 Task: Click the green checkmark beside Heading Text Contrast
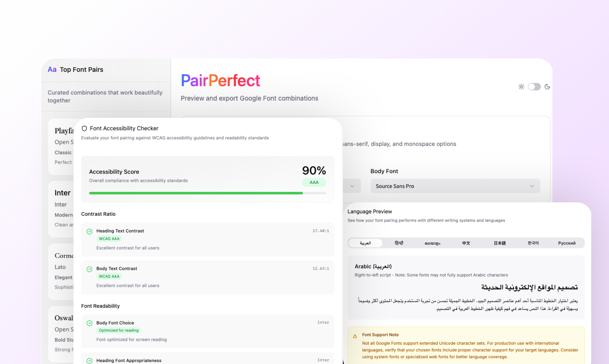(89, 231)
